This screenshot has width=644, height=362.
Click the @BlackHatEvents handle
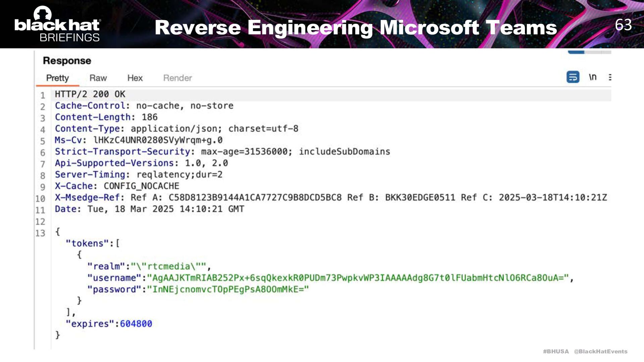(x=600, y=351)
